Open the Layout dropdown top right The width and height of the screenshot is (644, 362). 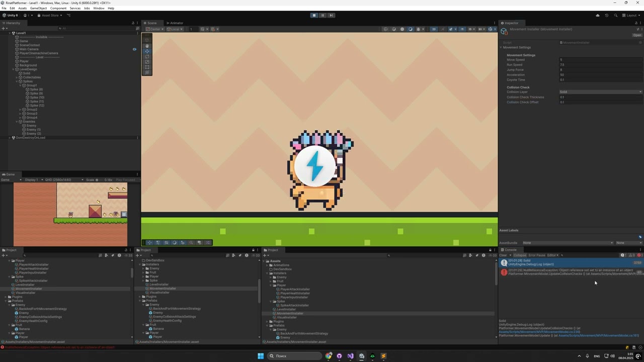click(x=631, y=15)
